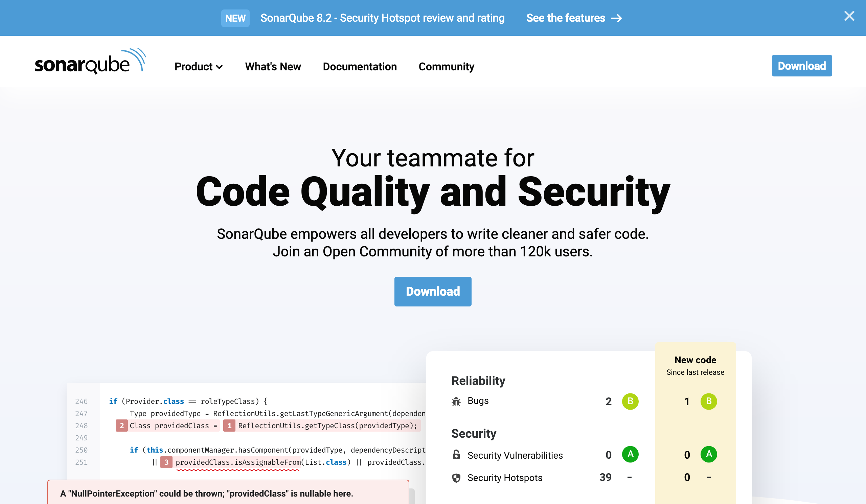Click the Bugs count 2
Screen dimensions: 866x504
[608, 402]
